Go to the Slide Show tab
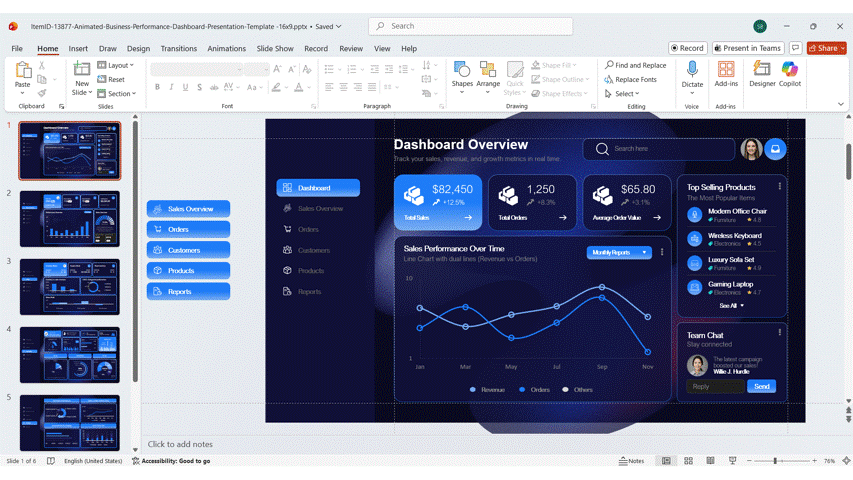The height and width of the screenshot is (480, 853). [x=275, y=48]
